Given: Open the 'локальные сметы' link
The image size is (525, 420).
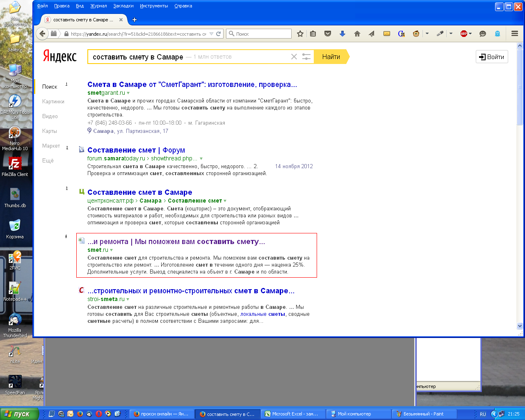Looking at the screenshot, I should pyautogui.click(x=262, y=314).
